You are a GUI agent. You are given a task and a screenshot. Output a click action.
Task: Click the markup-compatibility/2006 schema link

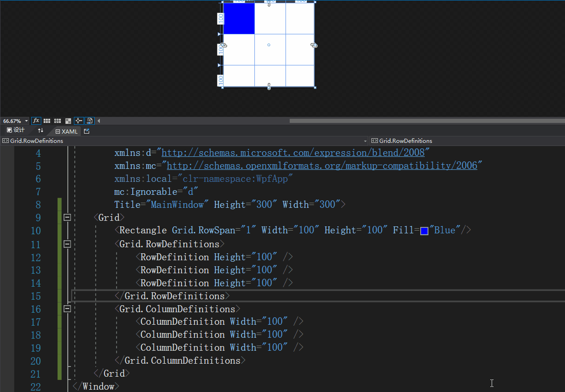pos(321,166)
